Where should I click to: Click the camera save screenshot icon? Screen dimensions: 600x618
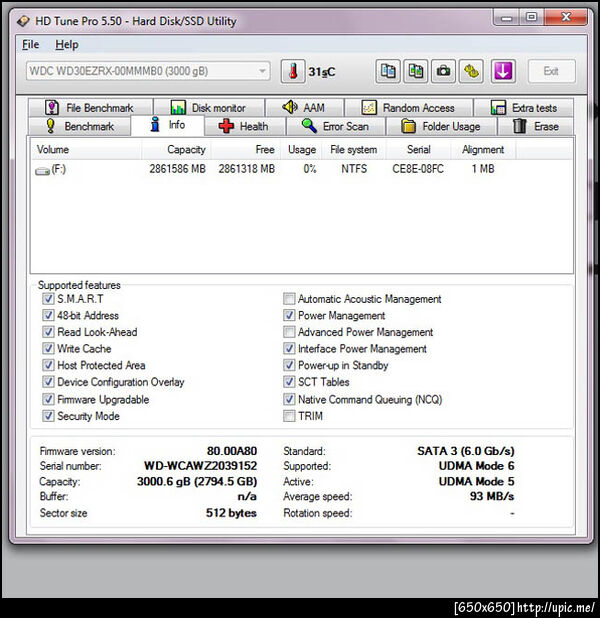tap(443, 72)
